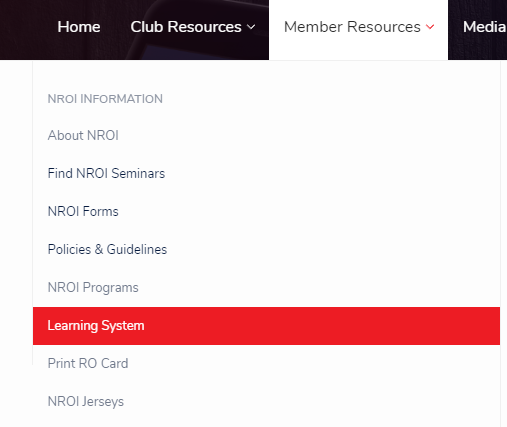
Task: Go to the Home page
Action: (79, 27)
